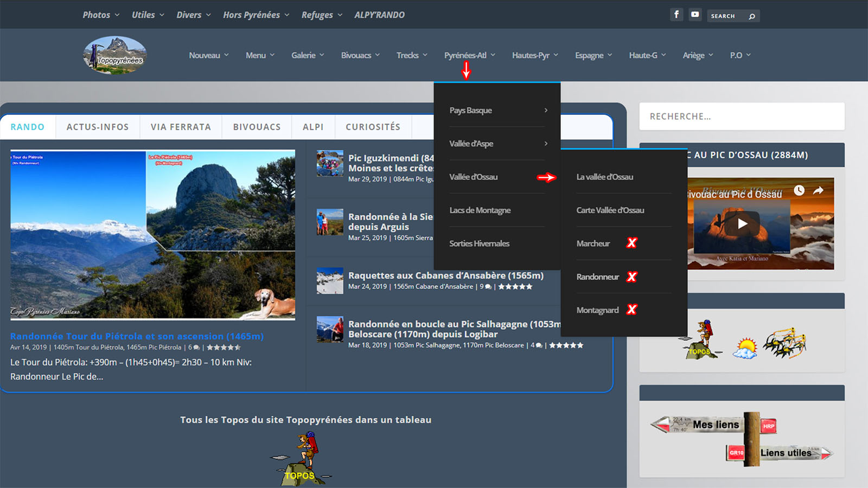The width and height of the screenshot is (868, 488).
Task: Open the ALPY'RANDO link
Action: (380, 15)
